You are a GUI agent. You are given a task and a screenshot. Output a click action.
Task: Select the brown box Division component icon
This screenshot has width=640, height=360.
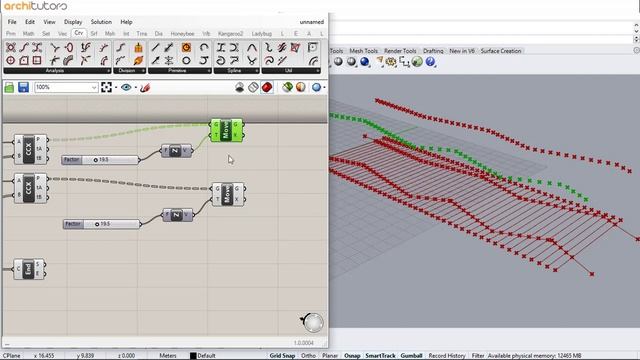(x=138, y=48)
